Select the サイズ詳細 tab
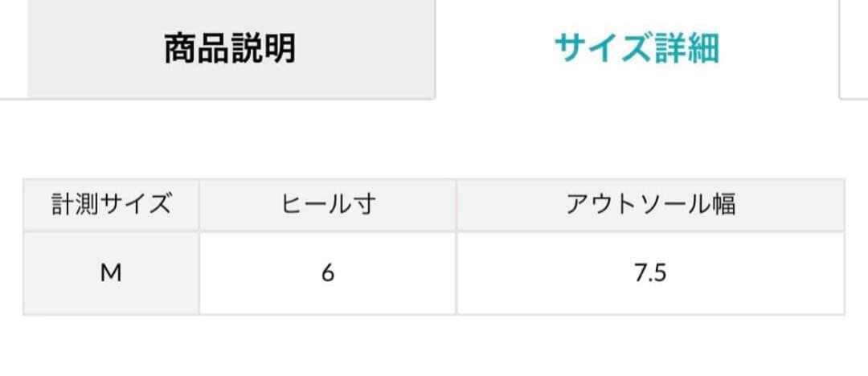Image resolution: width=868 pixels, height=376 pixels. (636, 48)
